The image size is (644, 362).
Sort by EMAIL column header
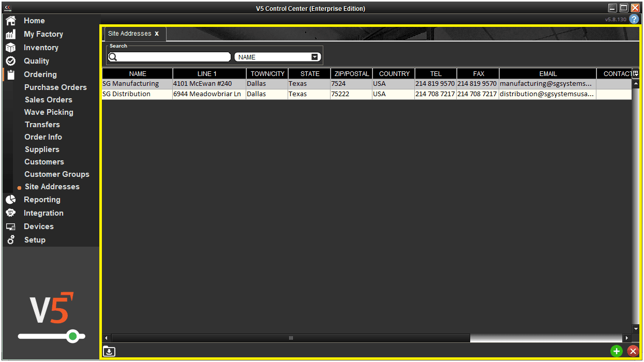point(548,73)
